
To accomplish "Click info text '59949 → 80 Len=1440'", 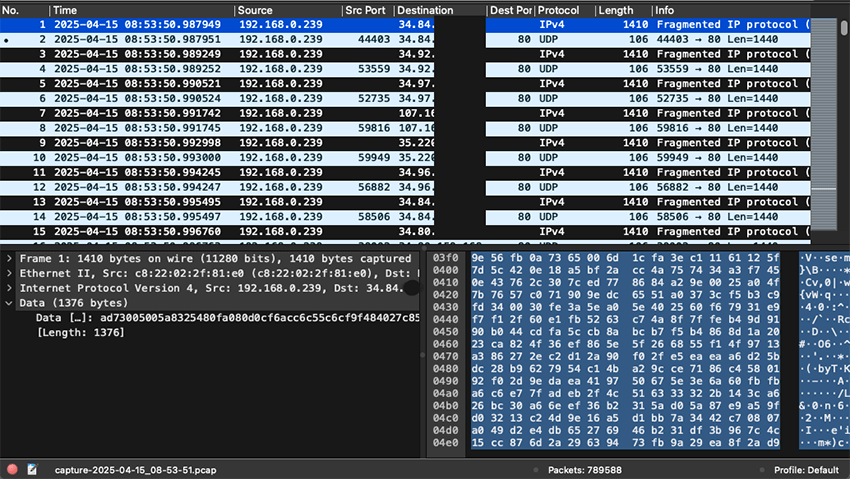I will (x=717, y=158).
